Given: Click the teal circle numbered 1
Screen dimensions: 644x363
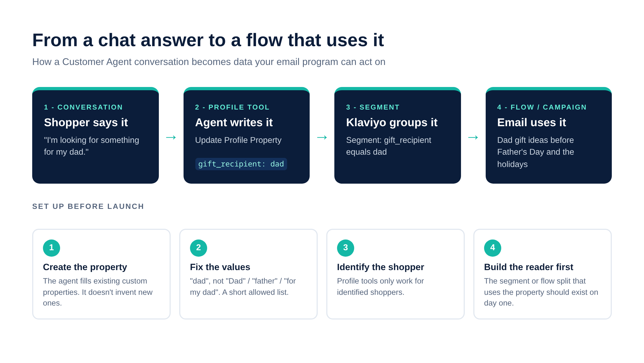Looking at the screenshot, I should [52, 248].
